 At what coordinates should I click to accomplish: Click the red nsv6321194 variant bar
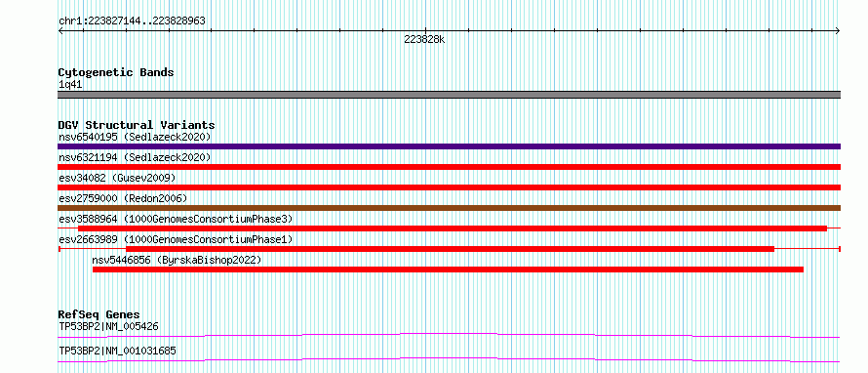[449, 167]
